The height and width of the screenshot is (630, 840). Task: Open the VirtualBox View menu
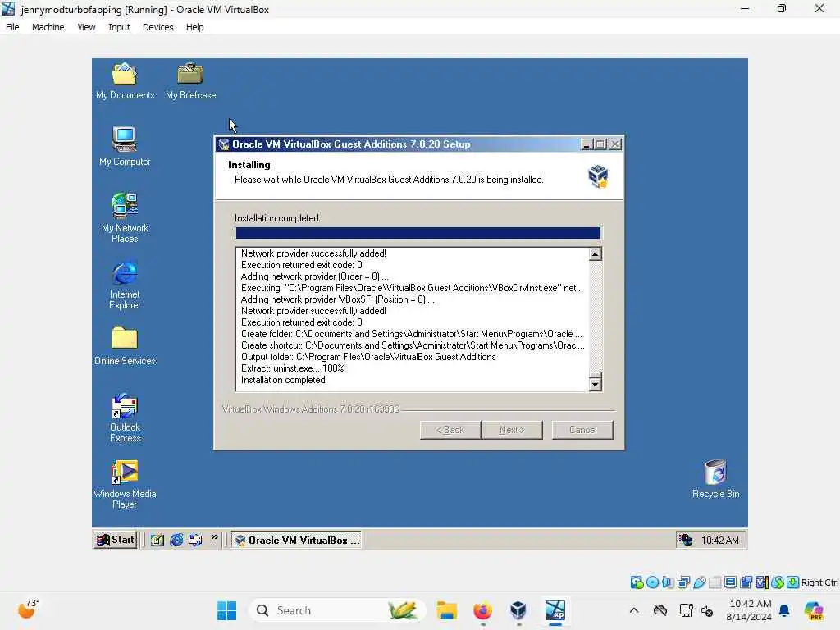tap(86, 27)
